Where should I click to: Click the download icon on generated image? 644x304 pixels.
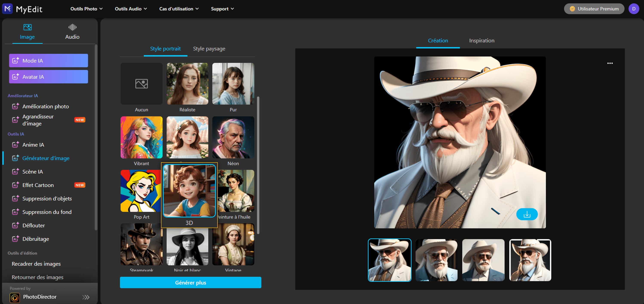click(x=527, y=214)
